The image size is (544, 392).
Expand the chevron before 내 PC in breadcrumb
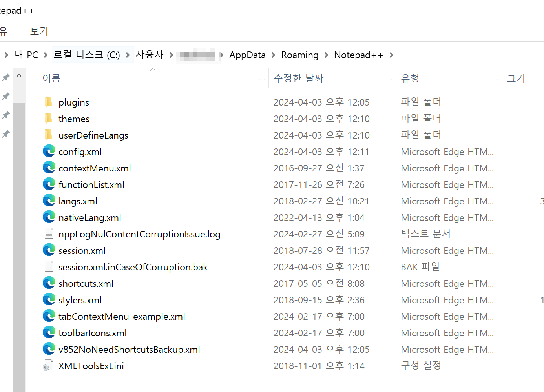tap(6, 55)
